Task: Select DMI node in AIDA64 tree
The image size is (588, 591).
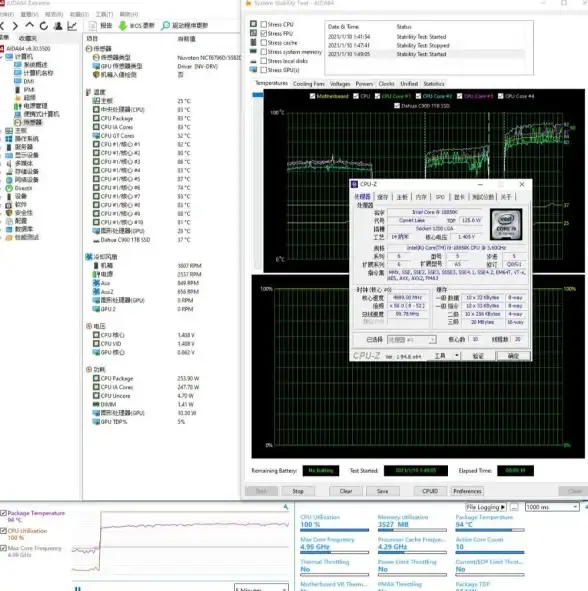Action: [29, 81]
